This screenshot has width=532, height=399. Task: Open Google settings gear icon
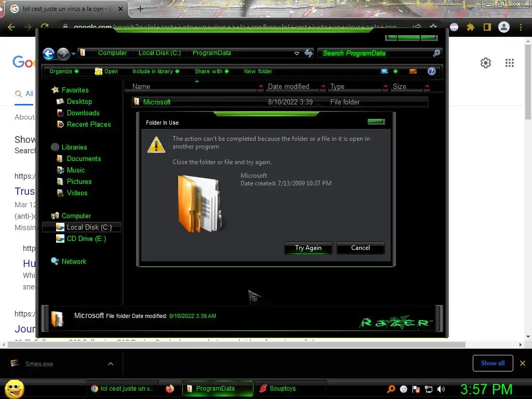(486, 63)
